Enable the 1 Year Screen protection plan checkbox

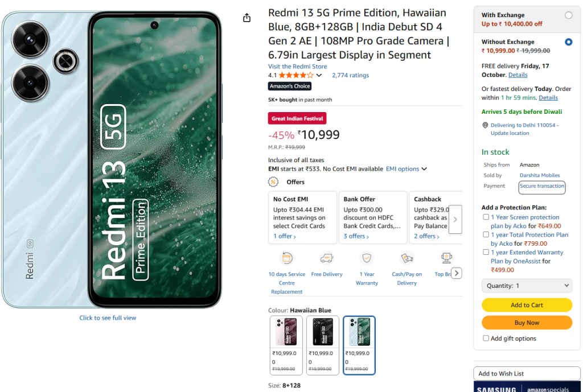[x=486, y=216]
